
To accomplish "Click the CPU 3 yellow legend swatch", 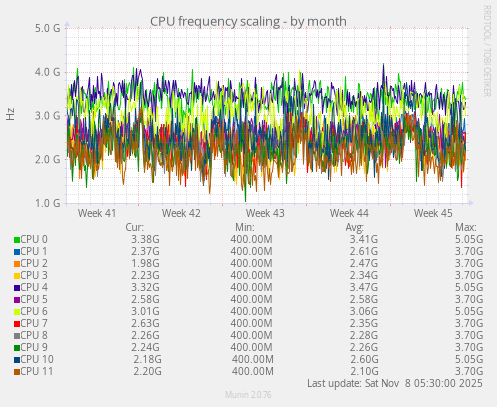I will coord(17,276).
